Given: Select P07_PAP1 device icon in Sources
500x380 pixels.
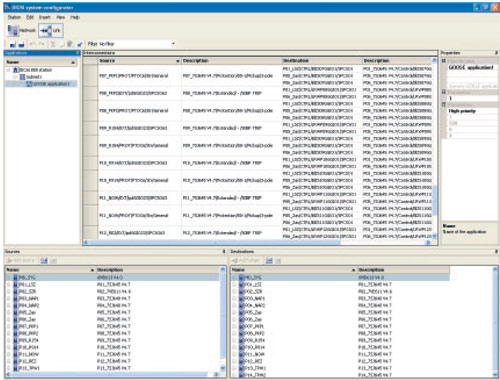Looking at the screenshot, I should [x=15, y=326].
